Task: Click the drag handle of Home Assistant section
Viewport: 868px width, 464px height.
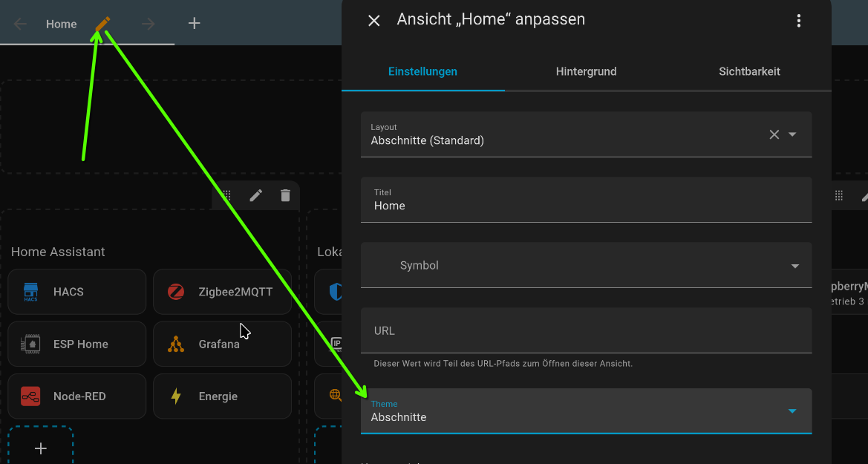Action: (227, 195)
